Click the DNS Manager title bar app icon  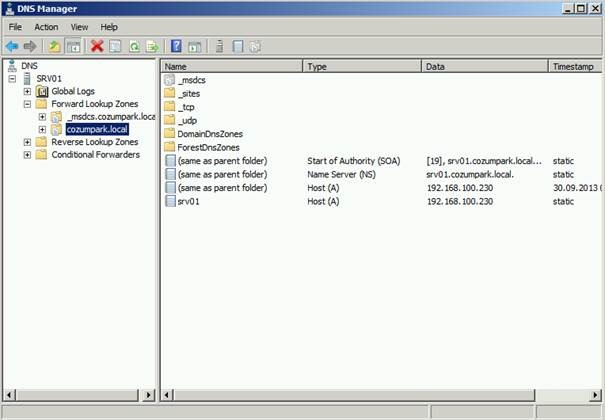tap(9, 9)
